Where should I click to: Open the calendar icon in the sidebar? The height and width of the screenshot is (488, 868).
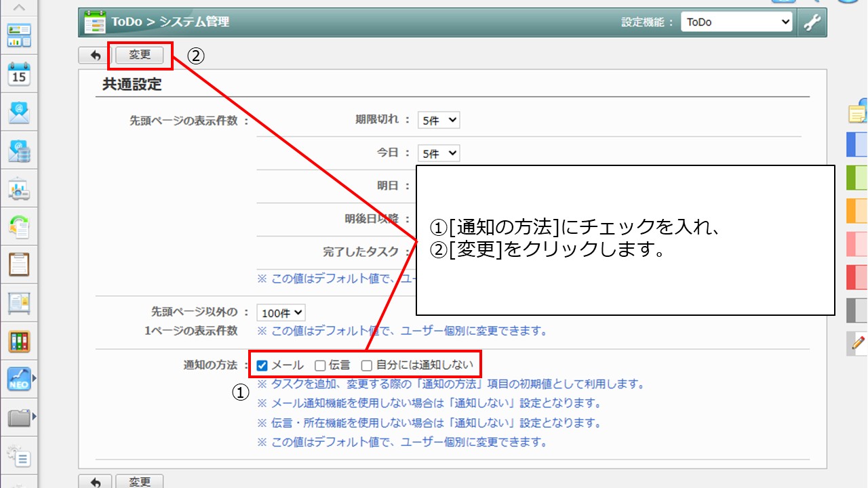(x=19, y=73)
